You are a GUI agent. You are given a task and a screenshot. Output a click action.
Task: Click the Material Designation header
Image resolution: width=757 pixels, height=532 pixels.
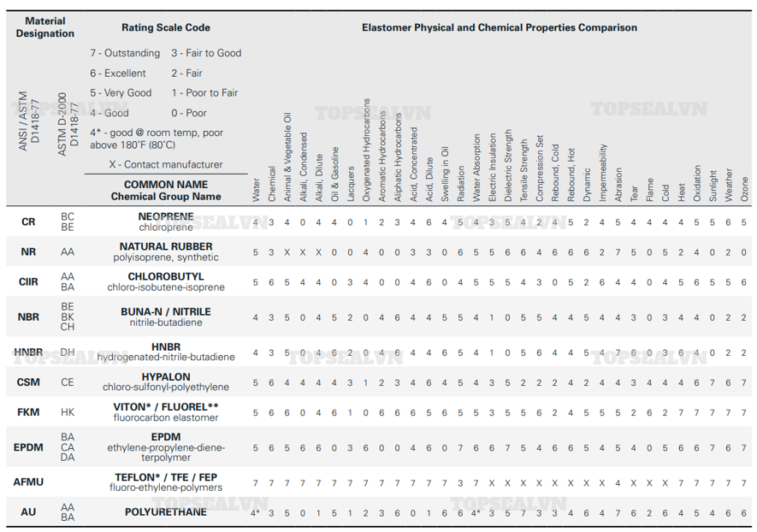tap(45, 27)
